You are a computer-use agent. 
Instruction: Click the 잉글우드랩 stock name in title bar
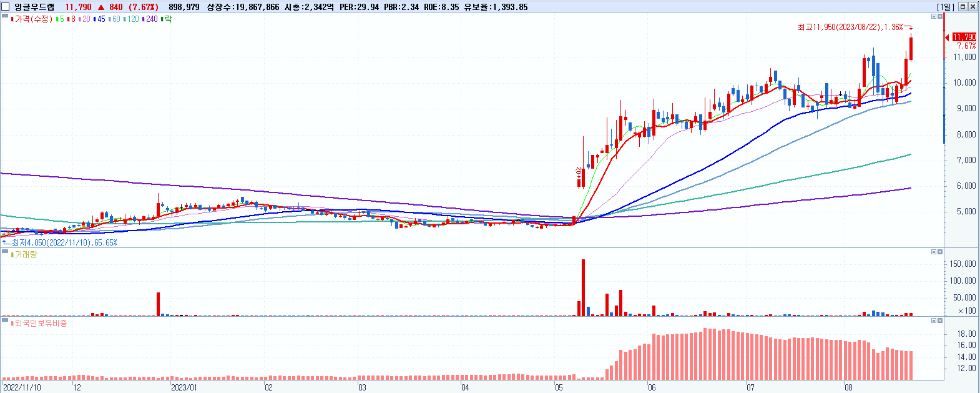point(34,7)
